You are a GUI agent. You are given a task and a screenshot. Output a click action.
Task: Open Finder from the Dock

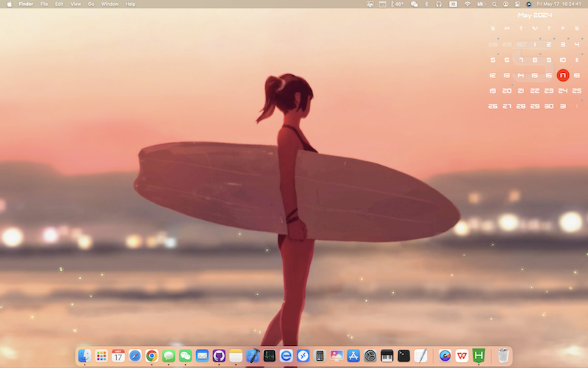tap(85, 355)
